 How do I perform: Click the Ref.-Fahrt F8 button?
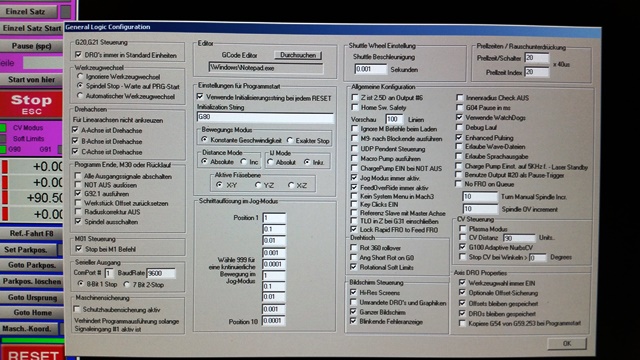tap(31, 233)
